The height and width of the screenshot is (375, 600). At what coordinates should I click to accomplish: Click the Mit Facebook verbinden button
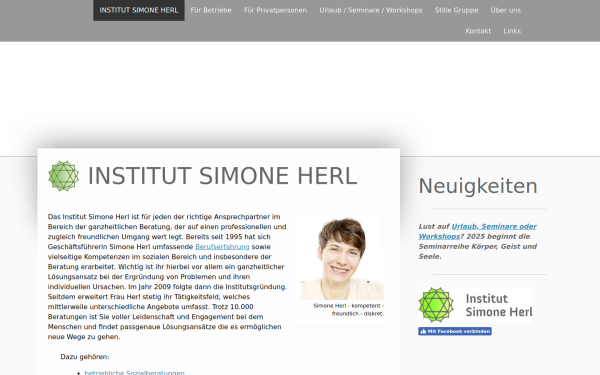tap(455, 331)
